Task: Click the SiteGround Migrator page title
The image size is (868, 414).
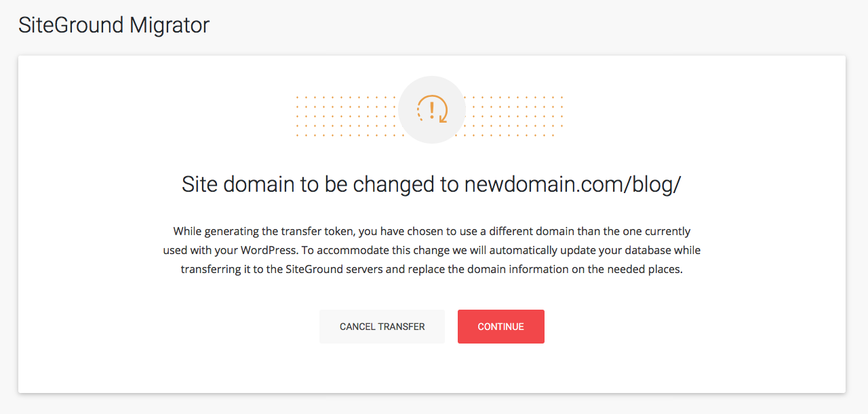Action: point(114,25)
